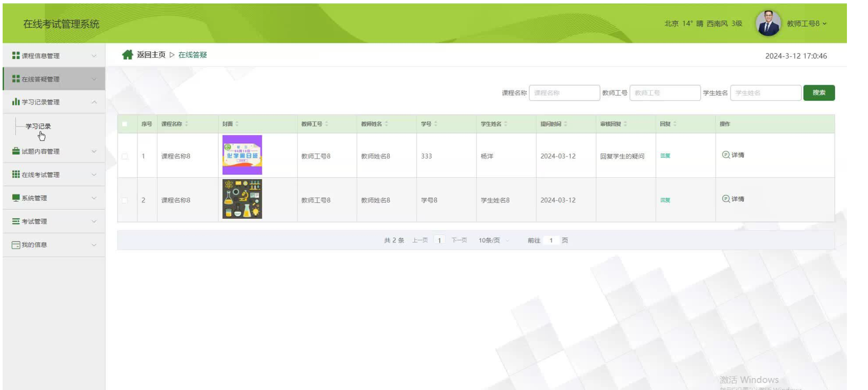Click the detail magnifier icon for 杨洋 row
This screenshot has height=390, width=868.
(726, 155)
